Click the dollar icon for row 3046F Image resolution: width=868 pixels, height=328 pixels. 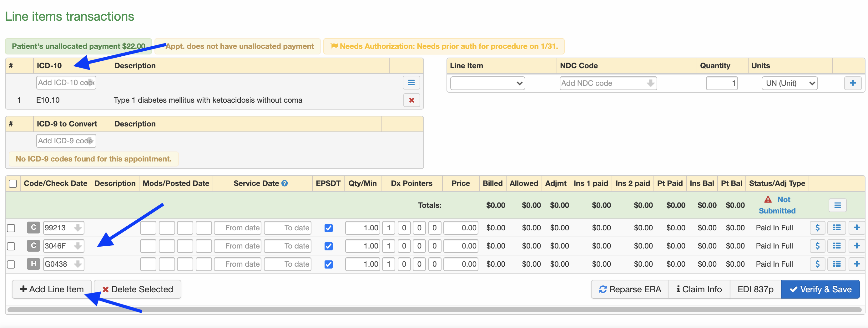tap(817, 246)
